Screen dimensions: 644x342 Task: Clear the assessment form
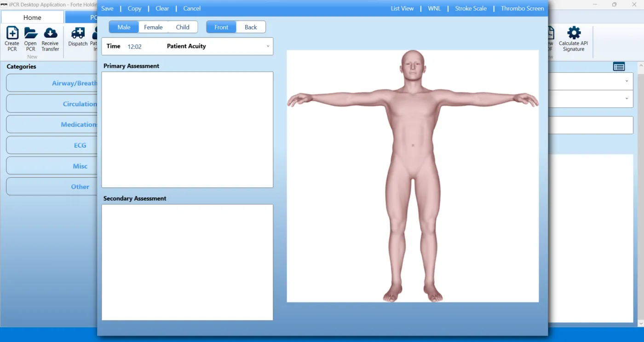(x=162, y=8)
